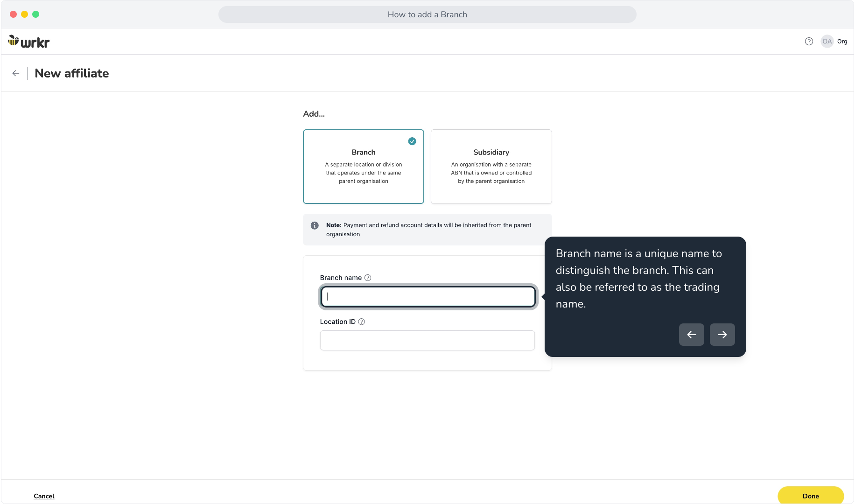This screenshot has width=855, height=504.
Task: Select the Subsidiary affiliate option card
Action: (x=491, y=167)
